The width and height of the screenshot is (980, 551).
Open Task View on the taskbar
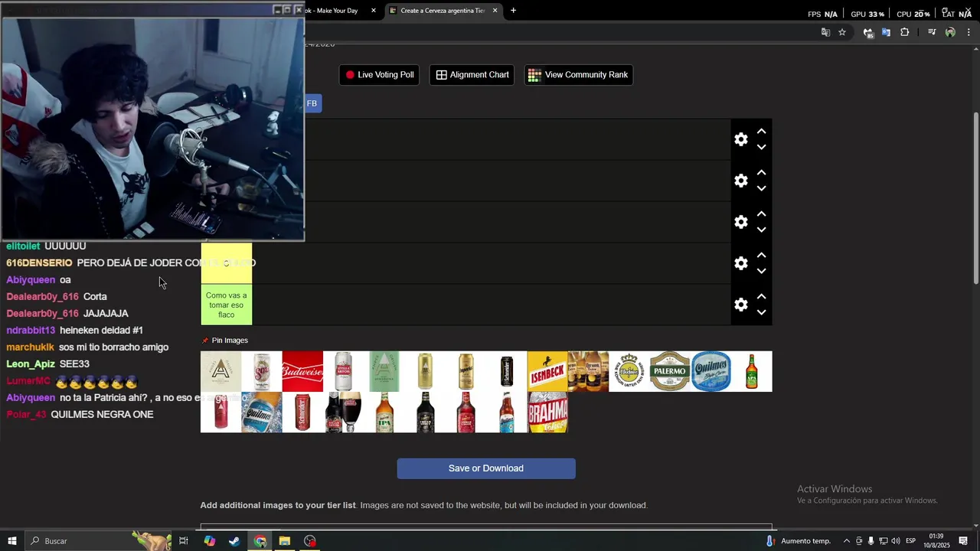click(184, 541)
